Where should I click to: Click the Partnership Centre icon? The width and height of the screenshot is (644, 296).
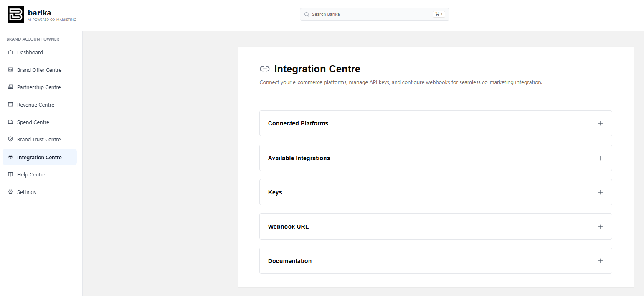pyautogui.click(x=10, y=87)
